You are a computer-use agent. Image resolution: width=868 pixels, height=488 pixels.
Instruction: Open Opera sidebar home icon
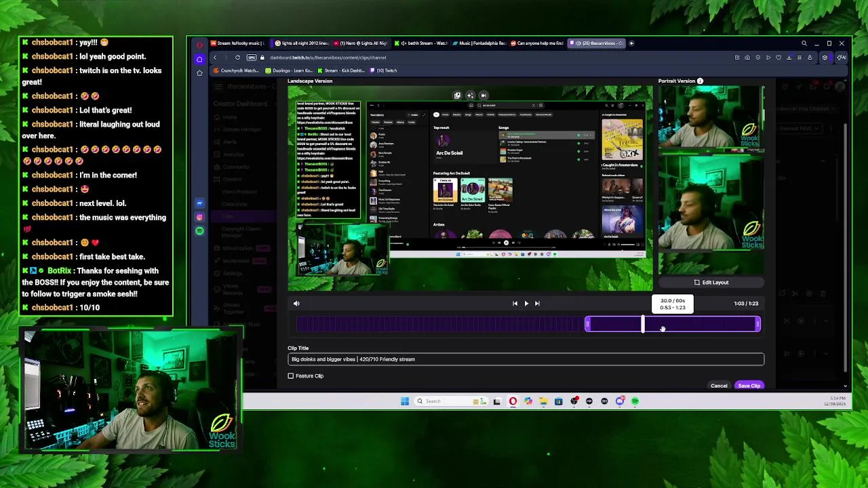(x=199, y=59)
